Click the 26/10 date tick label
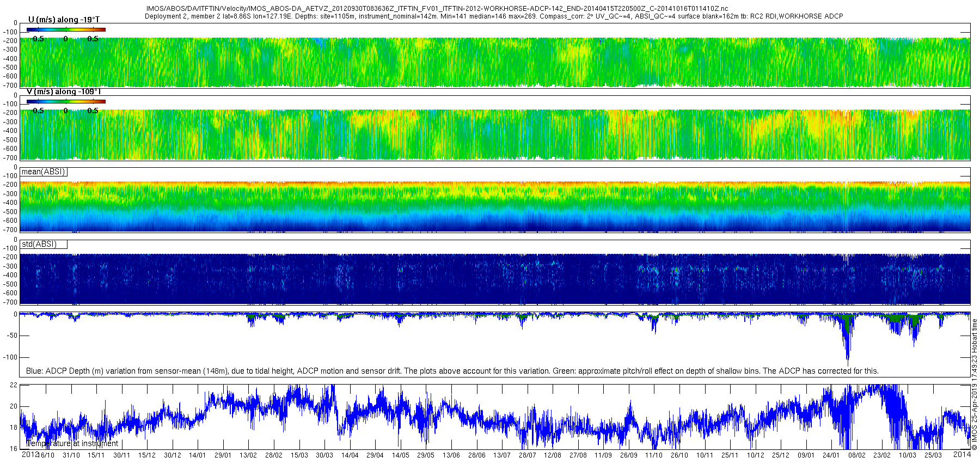 [x=679, y=455]
